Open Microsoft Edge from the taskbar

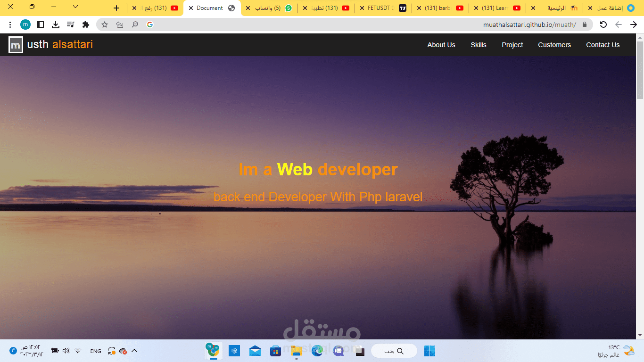(x=317, y=351)
